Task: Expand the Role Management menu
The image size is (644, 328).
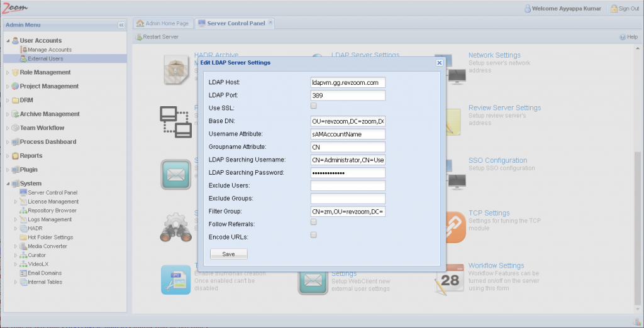Action: tap(8, 73)
